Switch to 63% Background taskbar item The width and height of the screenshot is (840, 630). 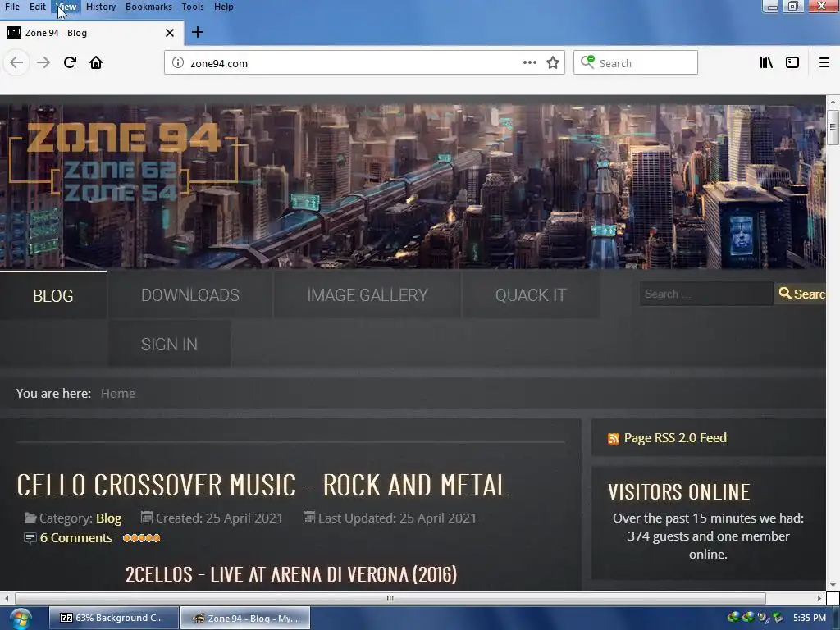[x=113, y=618]
